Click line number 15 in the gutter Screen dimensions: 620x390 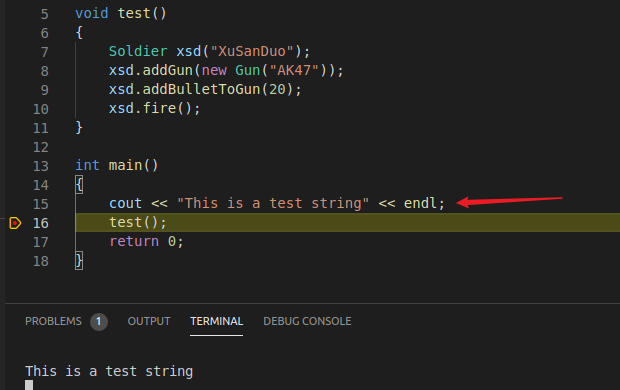(41, 204)
